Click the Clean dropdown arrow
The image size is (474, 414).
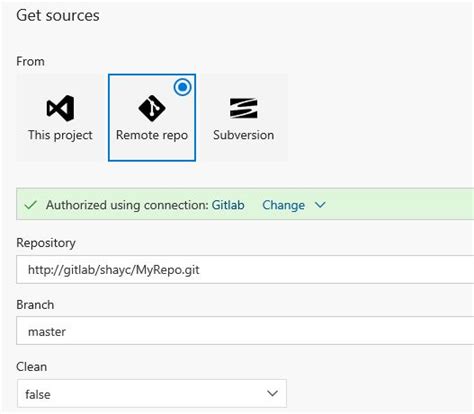tap(272, 393)
